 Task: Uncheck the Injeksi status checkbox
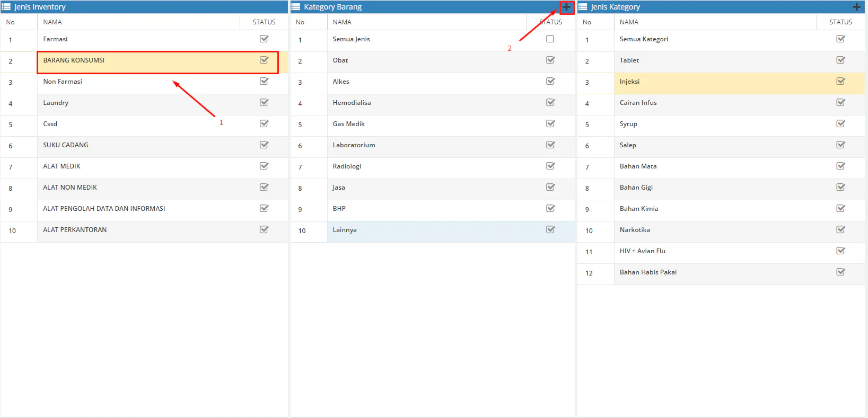840,82
